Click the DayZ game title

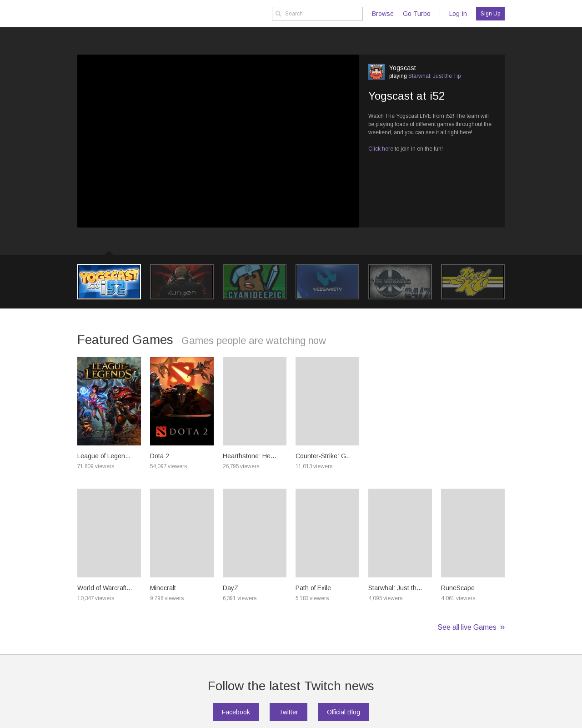[231, 588]
